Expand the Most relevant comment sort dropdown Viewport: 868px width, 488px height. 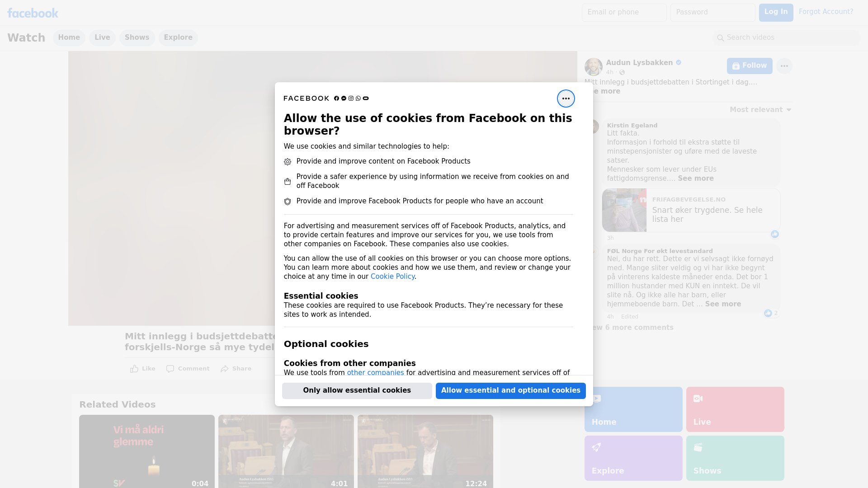pyautogui.click(x=760, y=110)
